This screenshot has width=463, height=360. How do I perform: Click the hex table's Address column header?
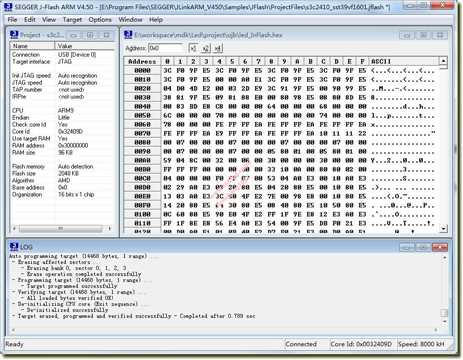click(142, 61)
